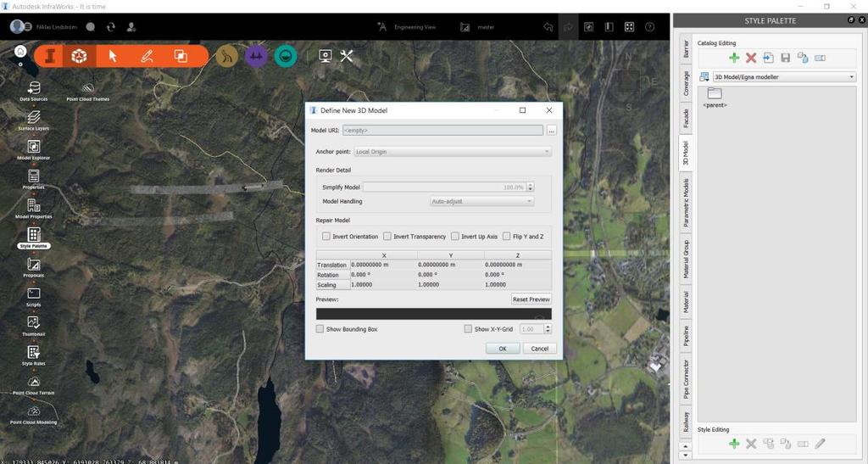The width and height of the screenshot is (868, 464).
Task: Enable Invert Up Axis checkbox
Action: (455, 237)
